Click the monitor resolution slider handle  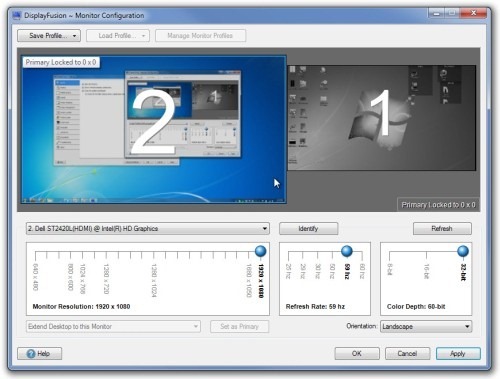[x=260, y=251]
